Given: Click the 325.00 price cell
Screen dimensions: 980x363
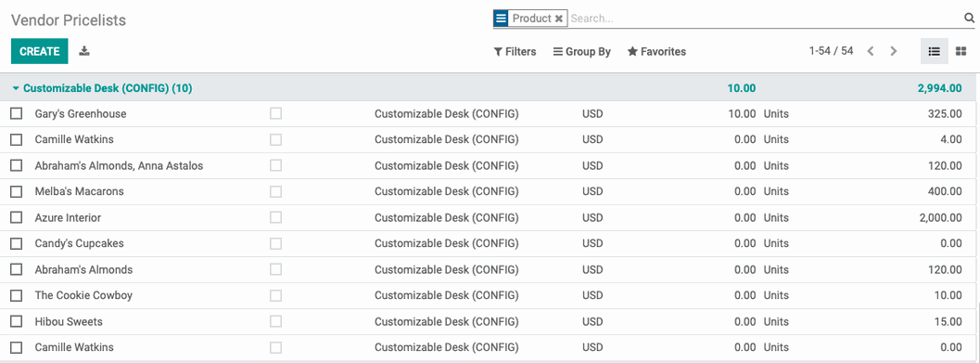Looking at the screenshot, I should (945, 114).
